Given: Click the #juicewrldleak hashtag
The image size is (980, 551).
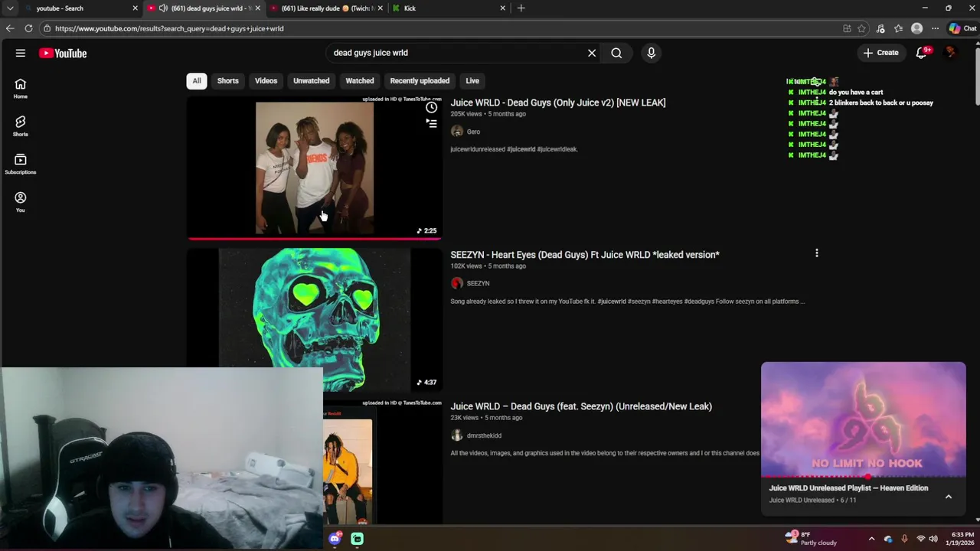Looking at the screenshot, I should pos(557,149).
